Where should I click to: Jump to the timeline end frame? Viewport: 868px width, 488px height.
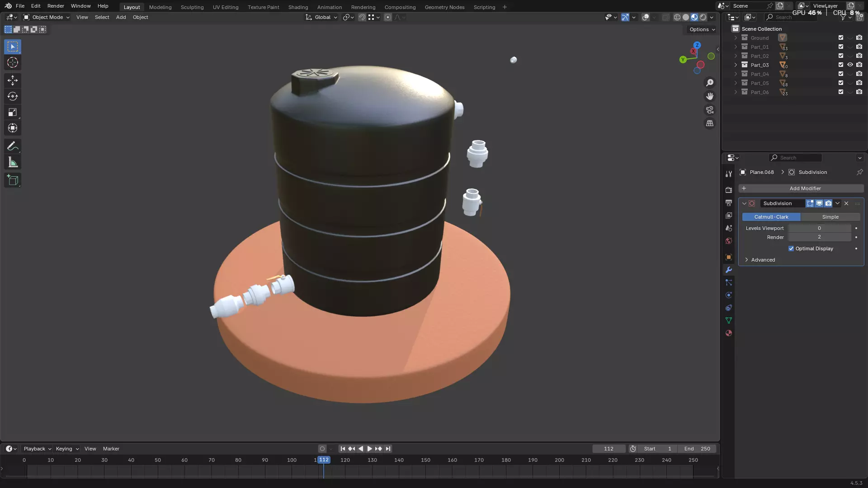[x=388, y=449]
